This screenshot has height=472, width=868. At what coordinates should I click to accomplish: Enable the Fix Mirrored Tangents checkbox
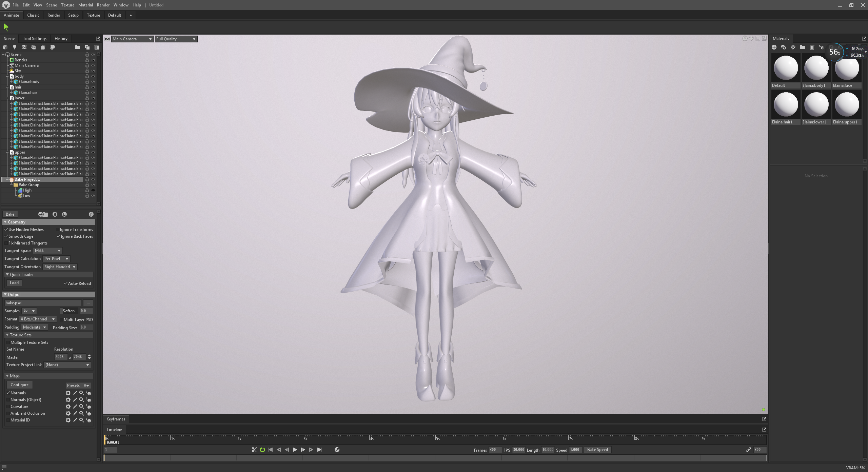(6, 243)
